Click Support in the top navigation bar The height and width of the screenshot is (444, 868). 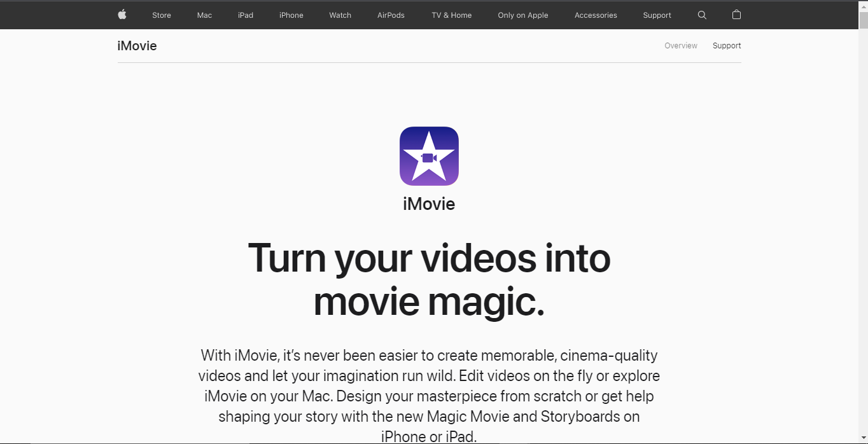(657, 15)
